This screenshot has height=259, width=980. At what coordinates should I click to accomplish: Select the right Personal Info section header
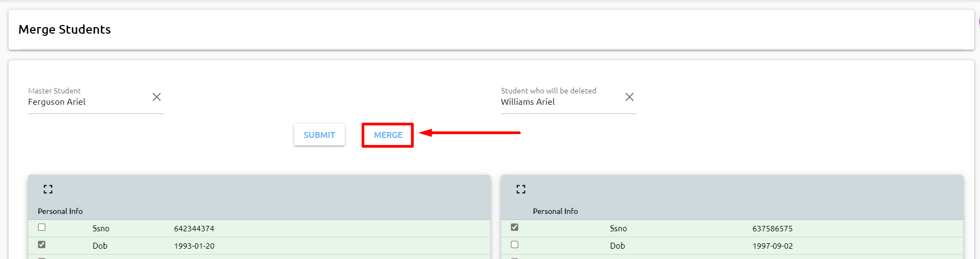(555, 211)
